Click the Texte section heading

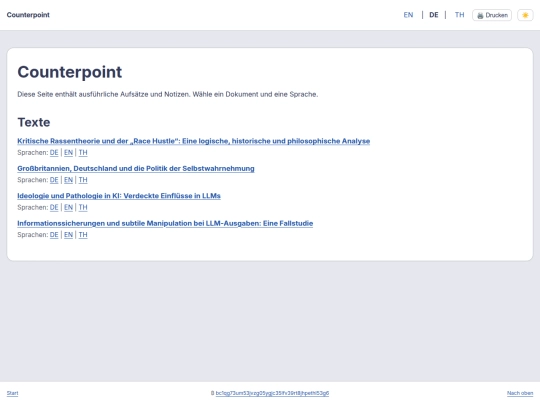point(34,122)
